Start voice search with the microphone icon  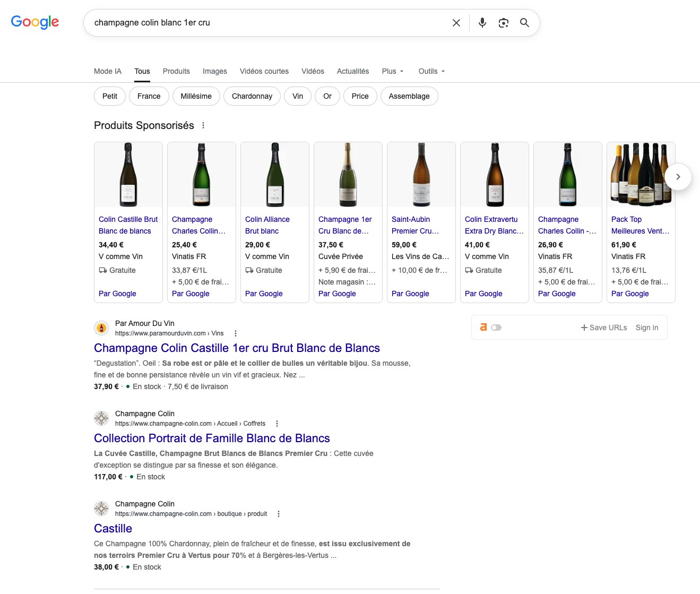point(482,23)
